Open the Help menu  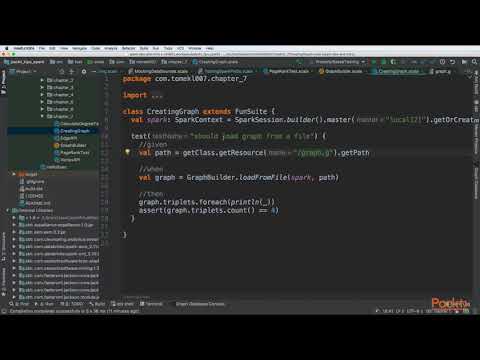click(x=210, y=48)
